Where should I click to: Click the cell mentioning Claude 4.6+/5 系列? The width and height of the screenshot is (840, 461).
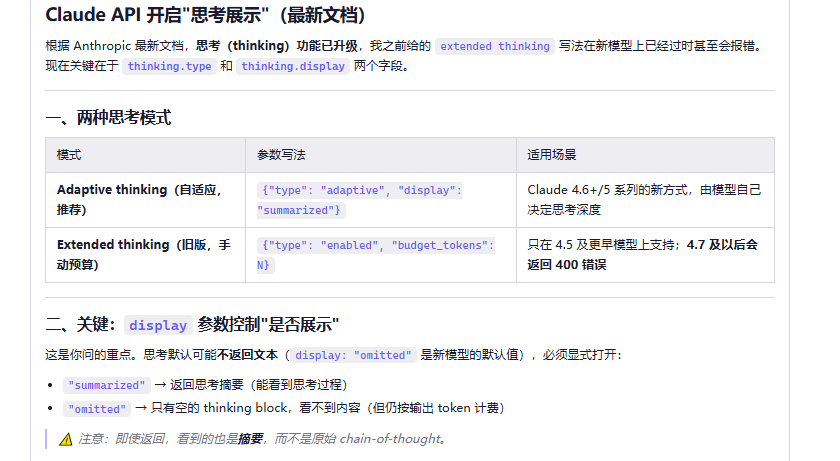[x=645, y=200]
